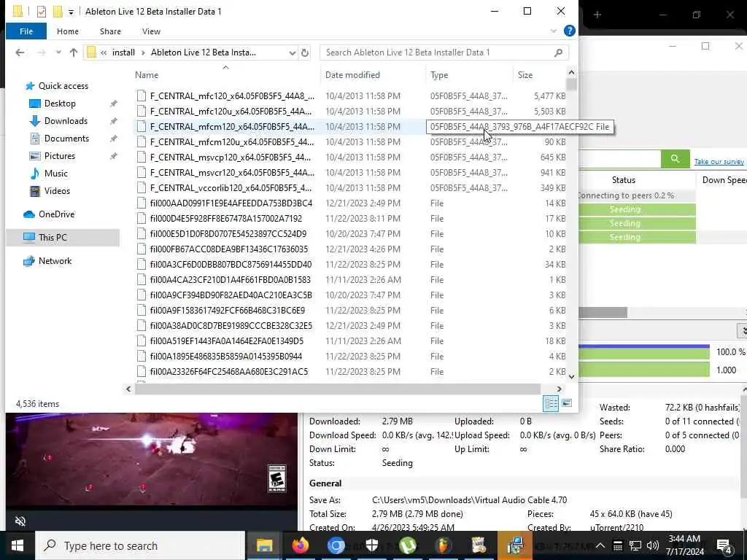The height and width of the screenshot is (560, 747).
Task: Unmute the video using the muted speaker icon
Action: 20,521
